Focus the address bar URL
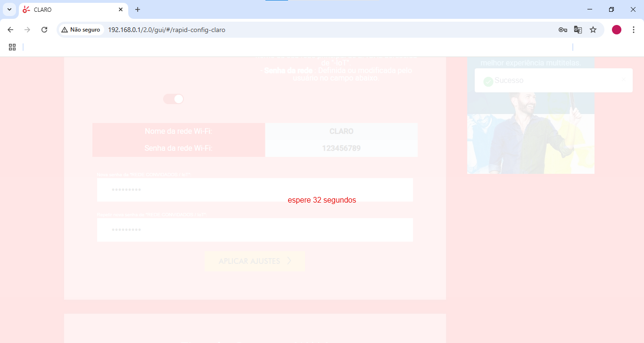This screenshot has height=343, width=644. tap(167, 30)
